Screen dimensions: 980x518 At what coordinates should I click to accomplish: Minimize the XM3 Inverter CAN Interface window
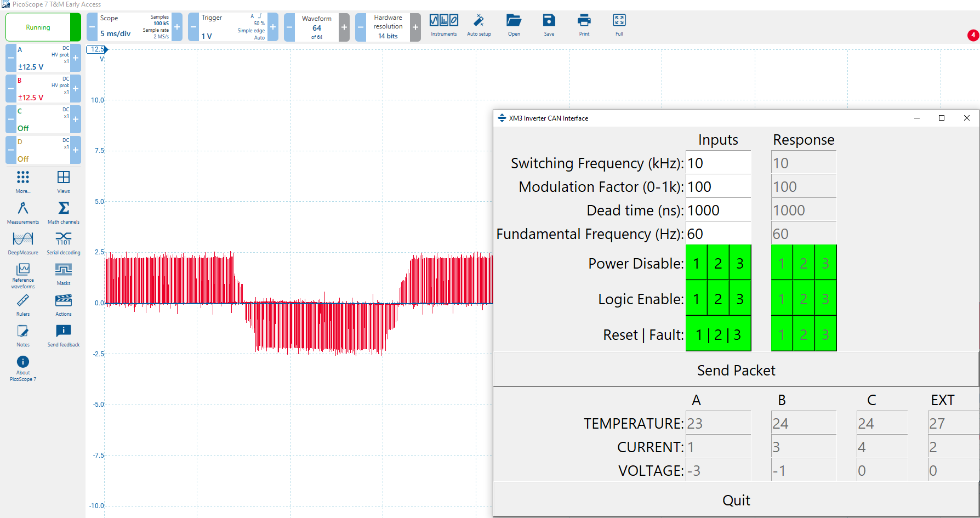pyautogui.click(x=917, y=118)
